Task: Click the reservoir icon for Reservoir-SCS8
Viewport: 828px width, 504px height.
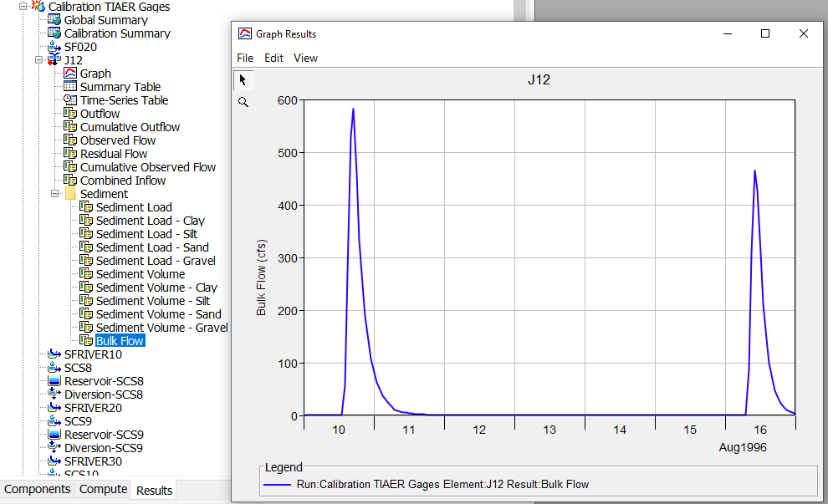Action: pyautogui.click(x=55, y=381)
